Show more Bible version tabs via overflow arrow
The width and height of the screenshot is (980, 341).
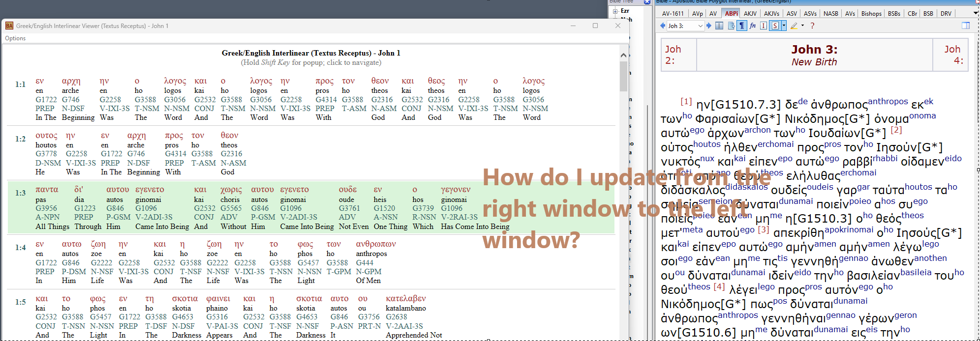(x=976, y=13)
